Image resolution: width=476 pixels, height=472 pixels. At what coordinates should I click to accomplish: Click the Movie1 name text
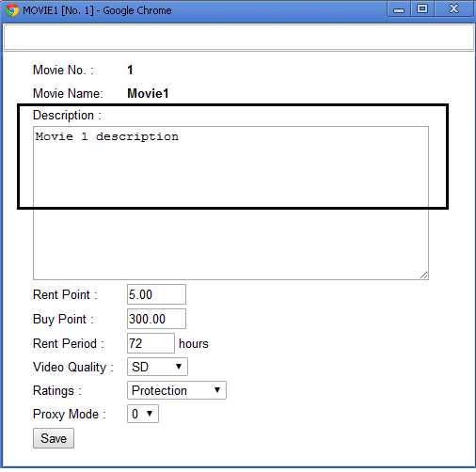[x=148, y=93]
